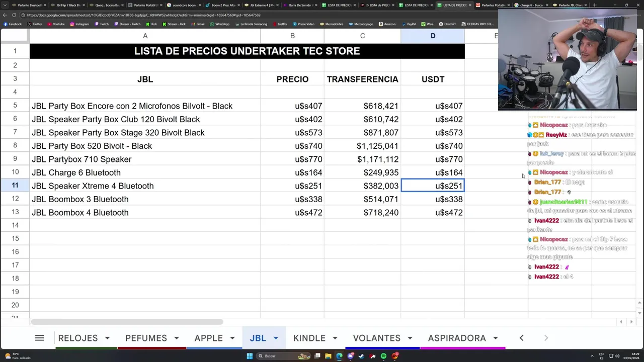
Task: Open the APPLE tab dropdown arrow
Action: (x=232, y=338)
